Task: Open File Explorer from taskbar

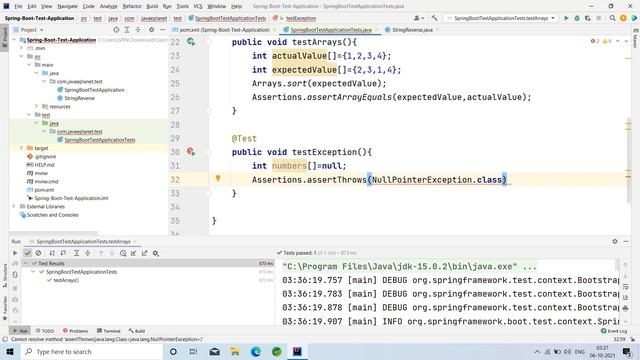Action: 235,351
